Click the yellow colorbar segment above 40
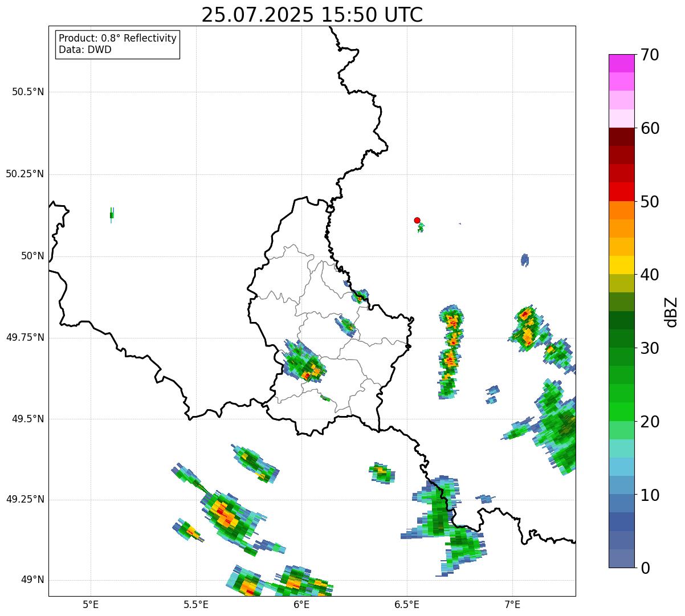Screen dimensions: 685x616 [x=621, y=265]
